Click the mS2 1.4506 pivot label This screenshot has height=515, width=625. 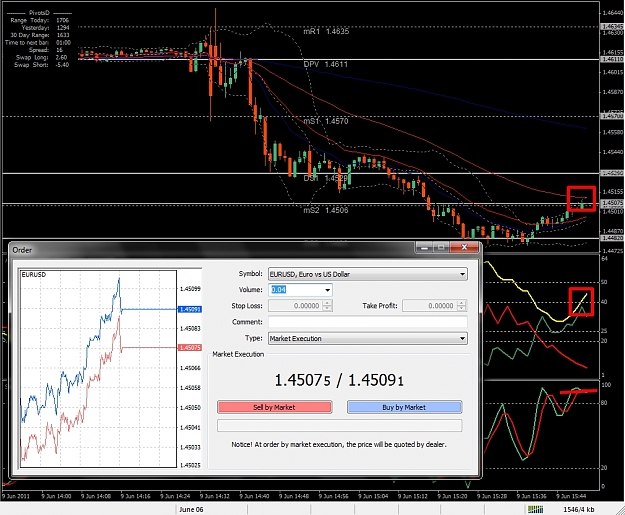point(326,210)
